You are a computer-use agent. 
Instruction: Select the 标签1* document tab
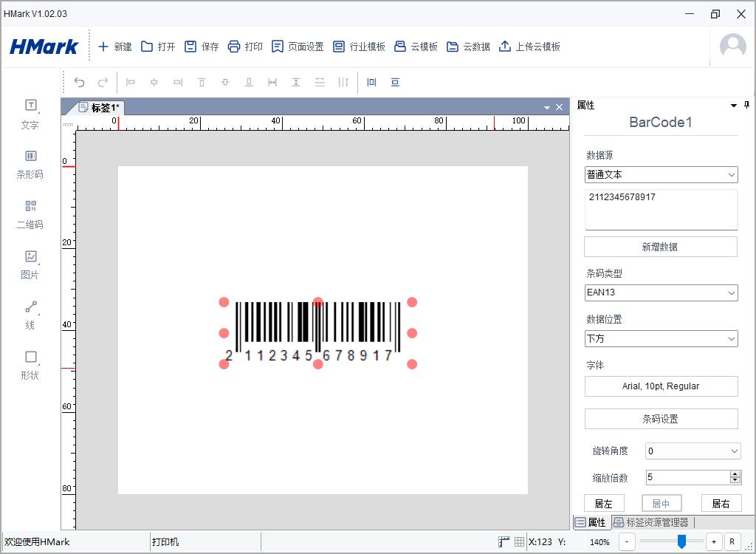(99, 107)
